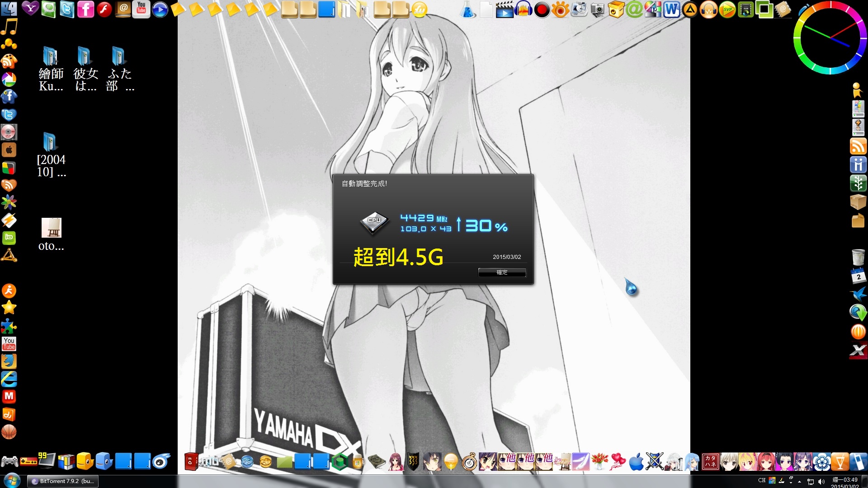Click the Windows Start button
The width and height of the screenshot is (868, 488).
pos(12,481)
